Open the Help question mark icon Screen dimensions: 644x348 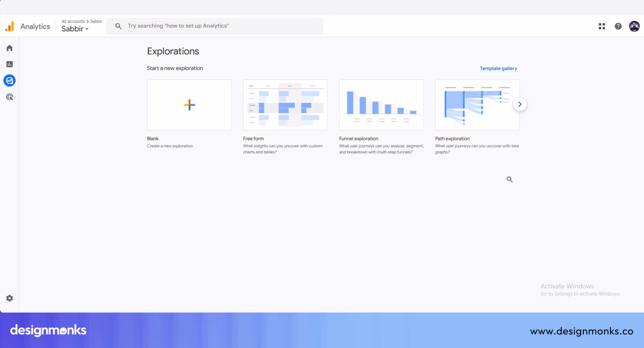point(618,26)
